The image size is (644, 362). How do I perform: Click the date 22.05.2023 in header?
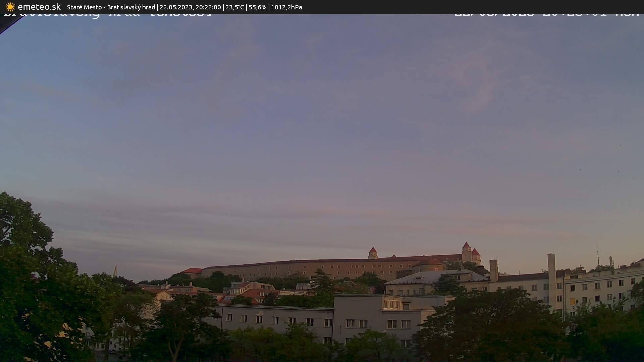click(x=176, y=7)
